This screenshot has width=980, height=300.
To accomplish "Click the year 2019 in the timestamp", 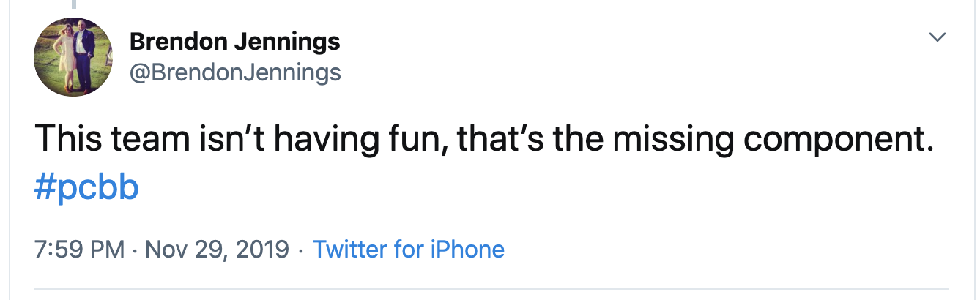I will [262, 250].
